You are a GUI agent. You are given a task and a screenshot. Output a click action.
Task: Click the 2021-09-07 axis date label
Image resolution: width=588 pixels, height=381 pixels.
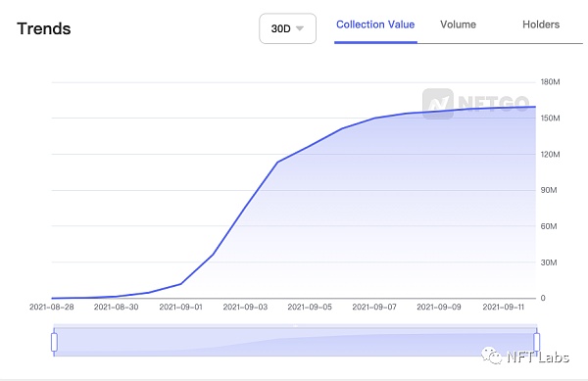point(374,308)
